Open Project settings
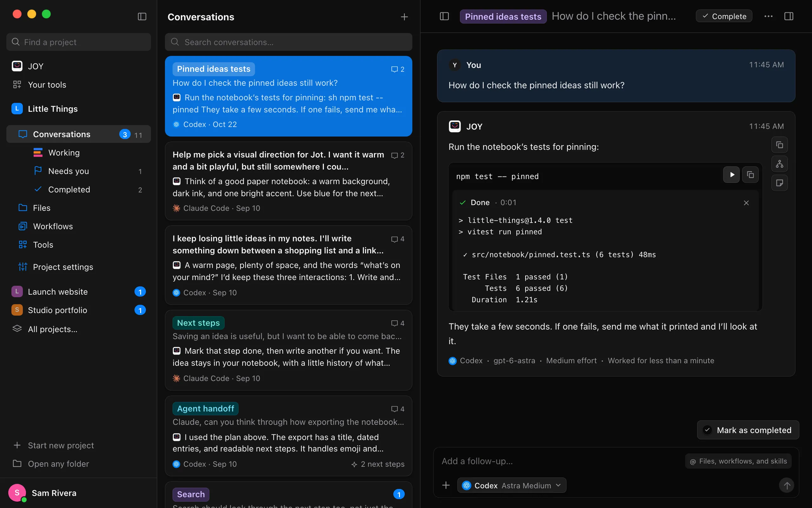This screenshot has height=508, width=812. click(x=79, y=267)
